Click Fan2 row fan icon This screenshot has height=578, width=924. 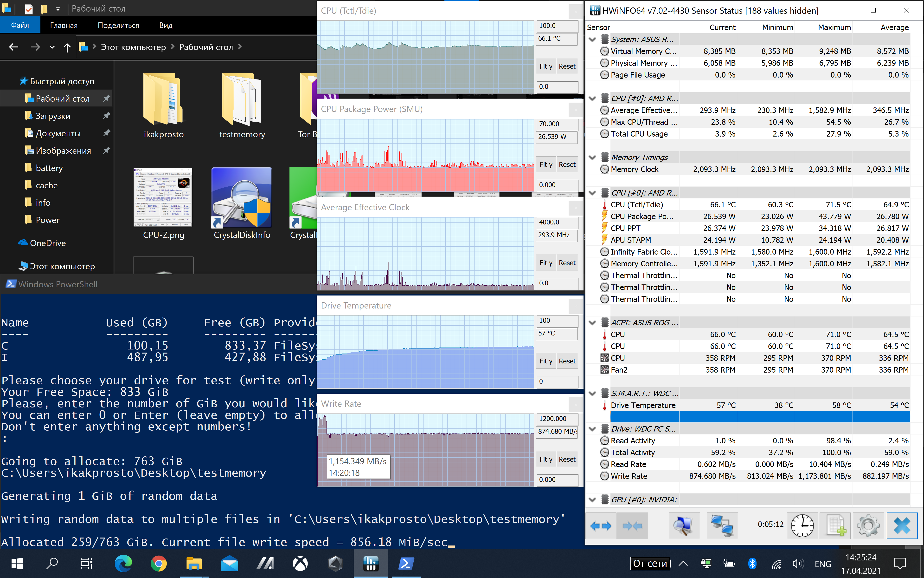point(604,370)
